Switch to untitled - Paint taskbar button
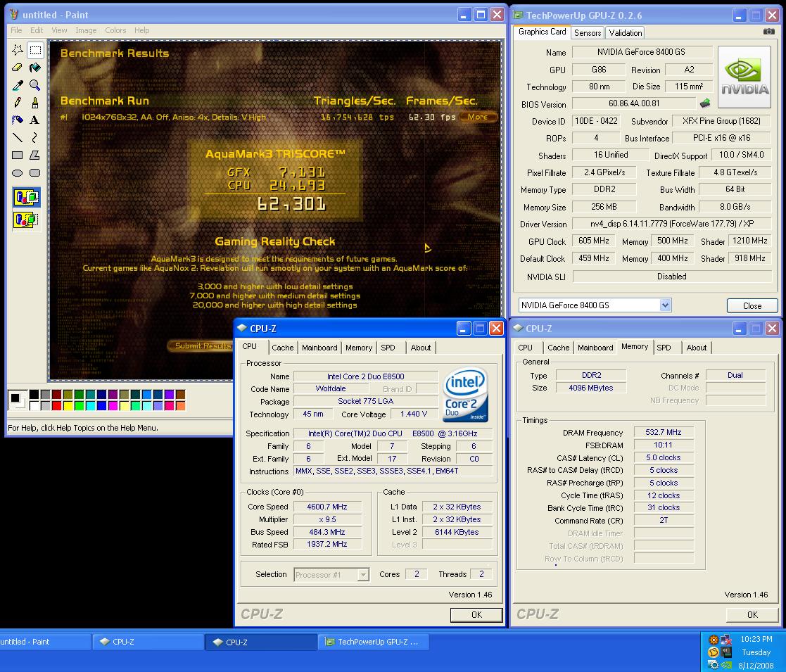The height and width of the screenshot is (672, 786). (45, 642)
